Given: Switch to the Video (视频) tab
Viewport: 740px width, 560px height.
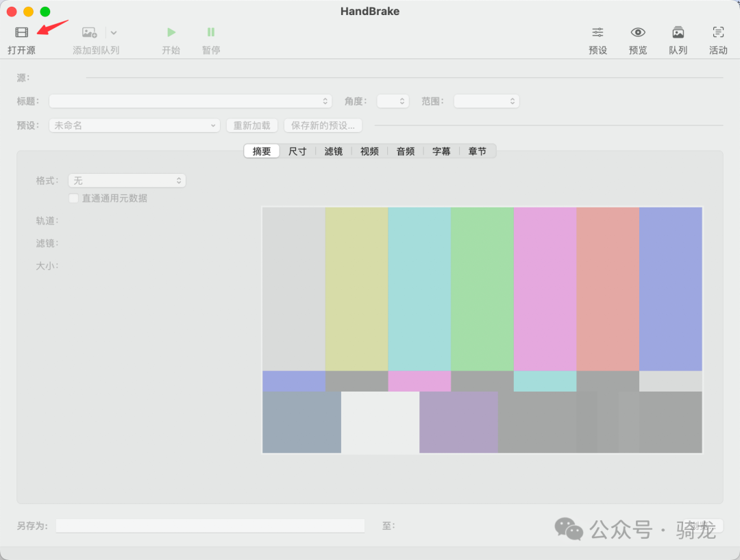Looking at the screenshot, I should pos(369,151).
